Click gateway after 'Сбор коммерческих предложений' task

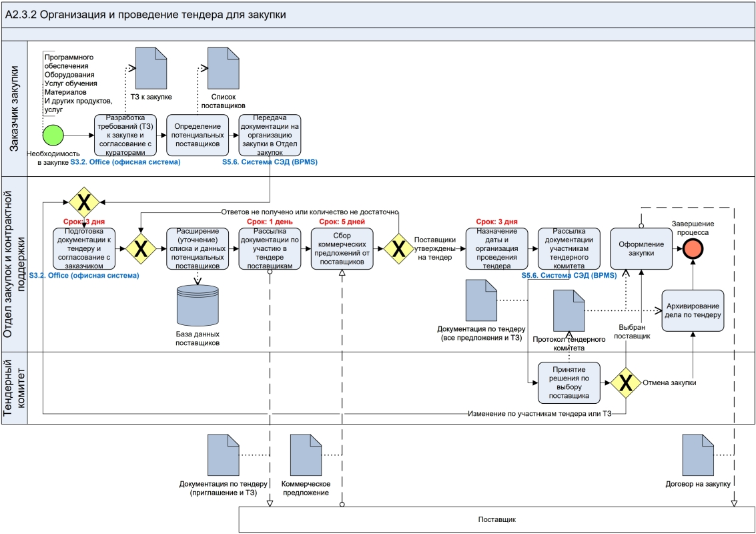[398, 248]
